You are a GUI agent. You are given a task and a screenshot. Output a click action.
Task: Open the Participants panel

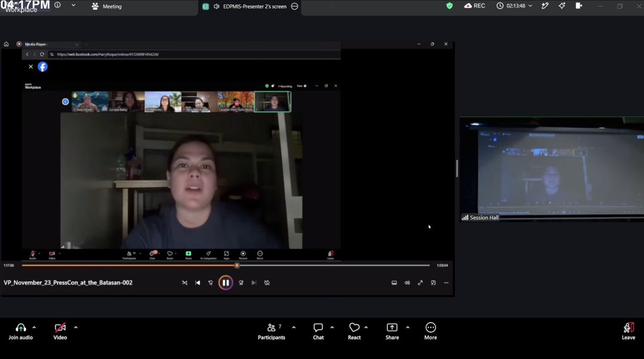(x=272, y=331)
